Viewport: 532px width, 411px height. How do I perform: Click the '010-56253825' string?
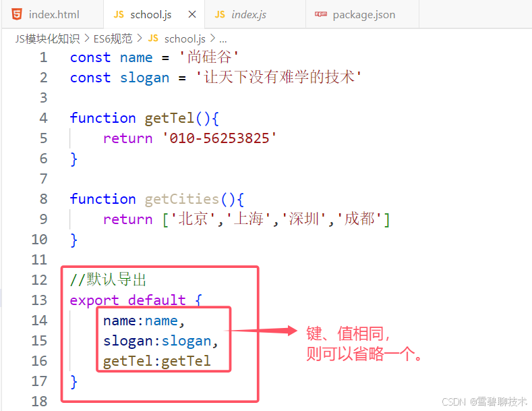(220, 138)
